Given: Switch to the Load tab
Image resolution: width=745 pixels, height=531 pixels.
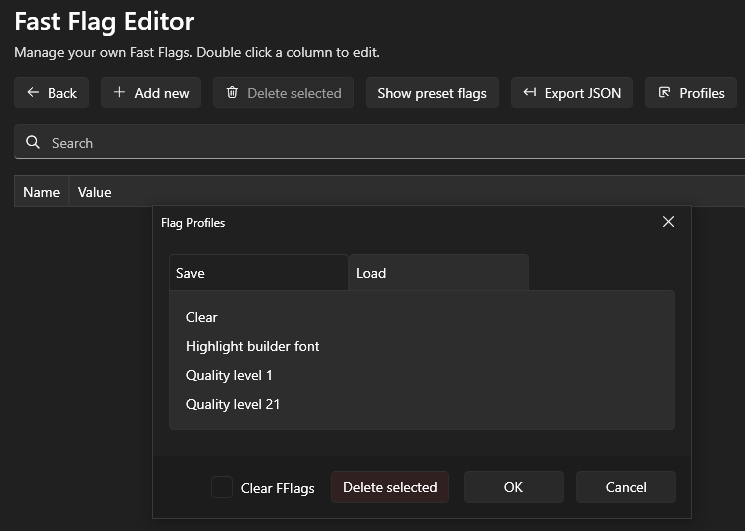Looking at the screenshot, I should pos(438,273).
